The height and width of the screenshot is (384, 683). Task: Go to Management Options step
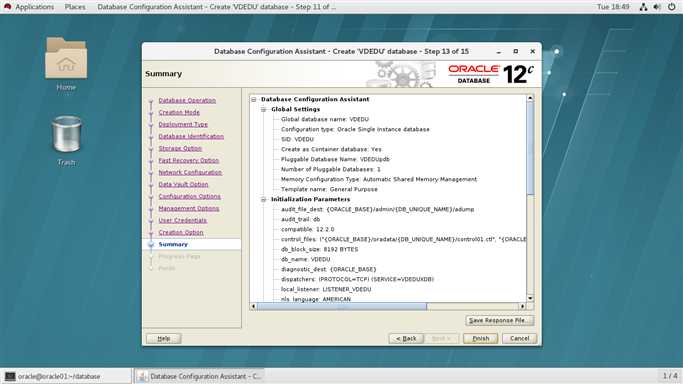189,209
